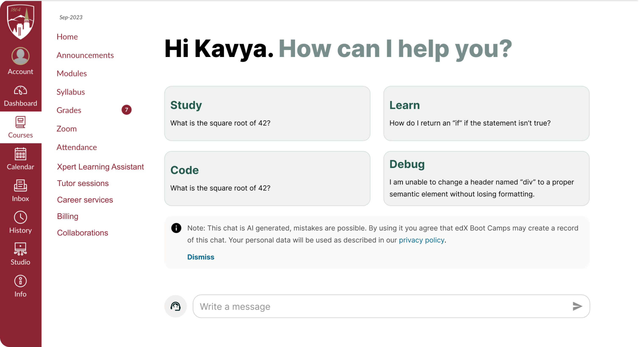Dismiss the AI chat notice
Screen dimensions: 644x347
point(201,257)
